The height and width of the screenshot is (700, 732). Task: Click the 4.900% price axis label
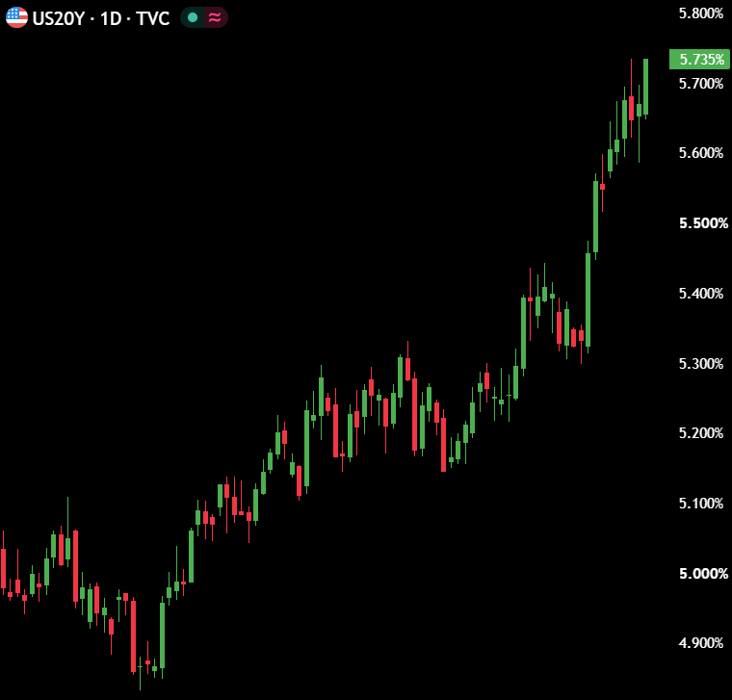click(x=701, y=643)
